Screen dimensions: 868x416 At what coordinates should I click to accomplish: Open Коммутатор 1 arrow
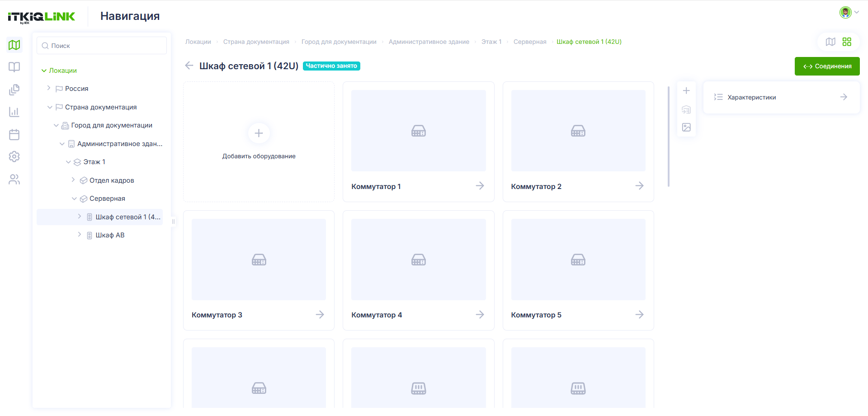pos(480,186)
